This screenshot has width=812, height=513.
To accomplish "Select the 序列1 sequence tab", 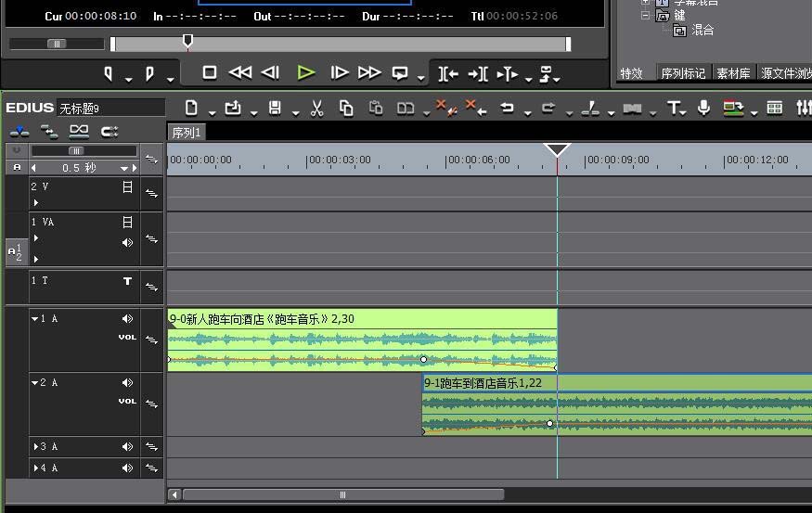I will click(x=186, y=133).
